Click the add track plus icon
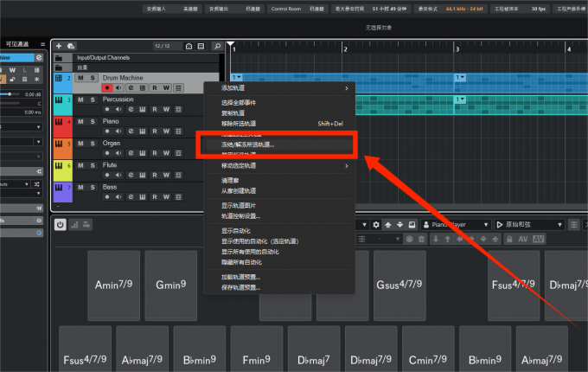The width and height of the screenshot is (588, 372). point(59,46)
